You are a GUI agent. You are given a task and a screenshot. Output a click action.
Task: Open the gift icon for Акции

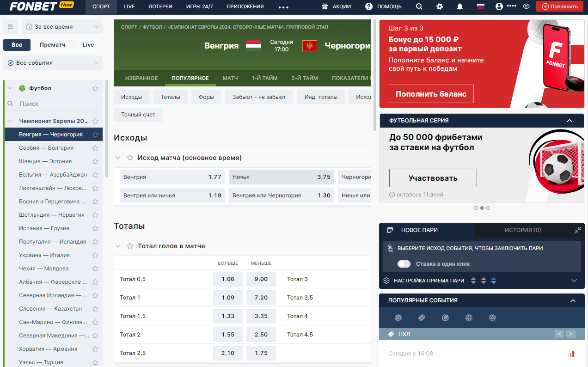tap(325, 6)
